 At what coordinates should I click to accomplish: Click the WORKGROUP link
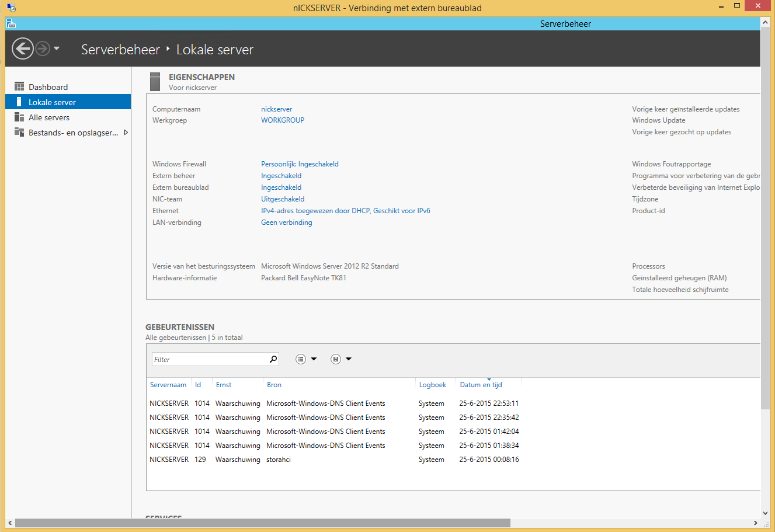click(283, 120)
